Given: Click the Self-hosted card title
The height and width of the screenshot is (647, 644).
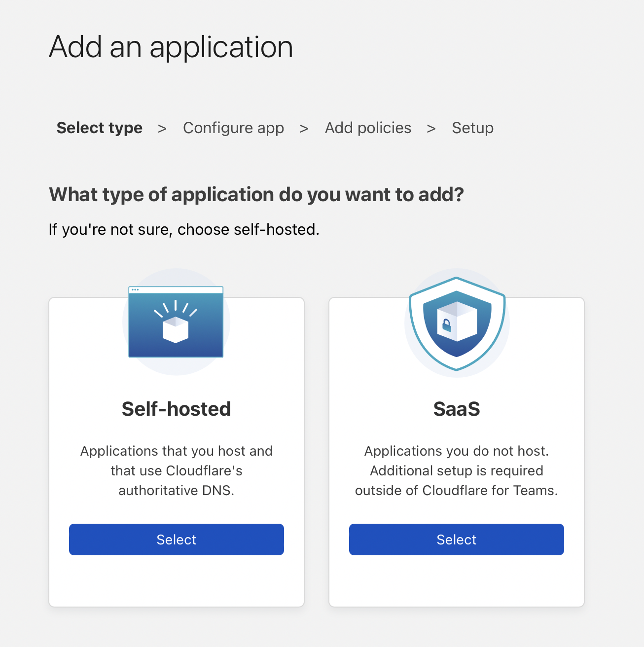Looking at the screenshot, I should [176, 409].
